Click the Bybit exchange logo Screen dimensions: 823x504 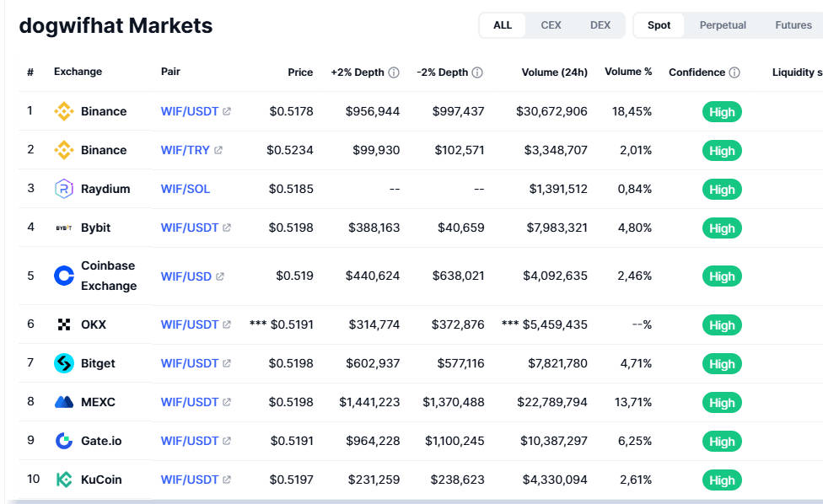point(64,228)
